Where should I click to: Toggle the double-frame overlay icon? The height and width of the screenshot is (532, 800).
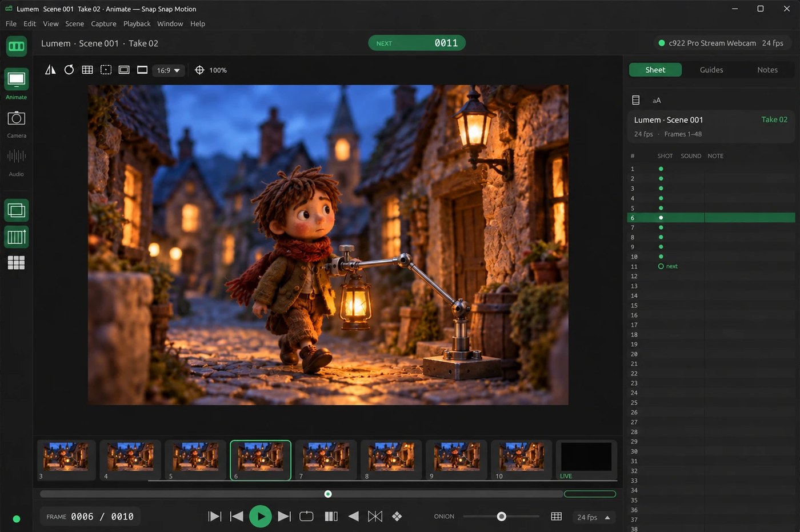pos(124,70)
